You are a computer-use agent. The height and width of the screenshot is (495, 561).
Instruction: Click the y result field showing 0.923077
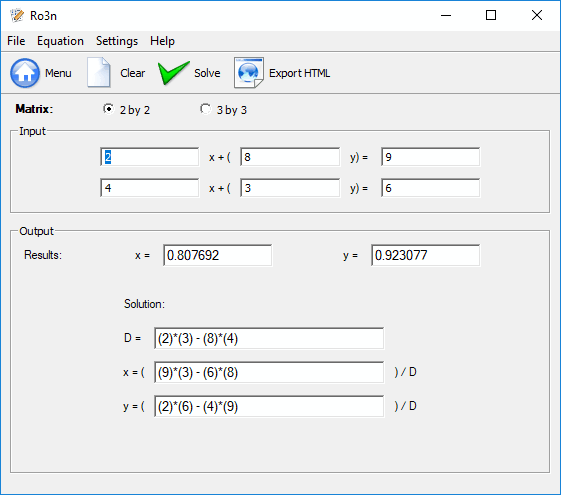point(425,255)
